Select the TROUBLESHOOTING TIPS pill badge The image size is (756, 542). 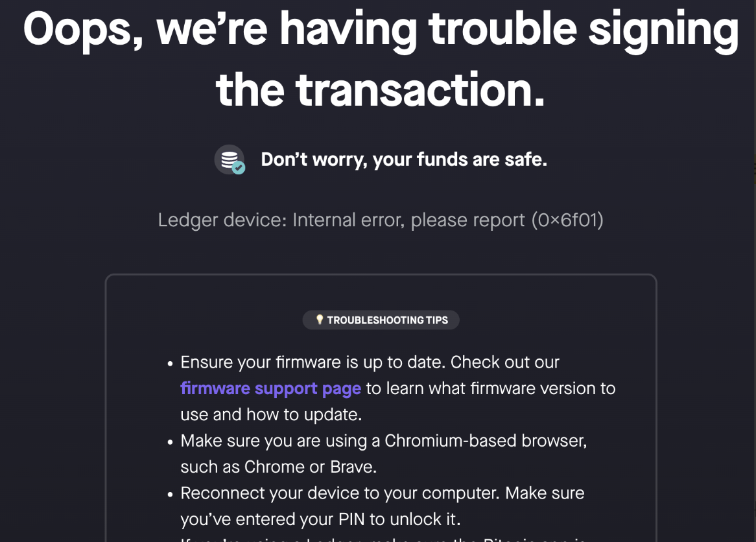pos(381,320)
